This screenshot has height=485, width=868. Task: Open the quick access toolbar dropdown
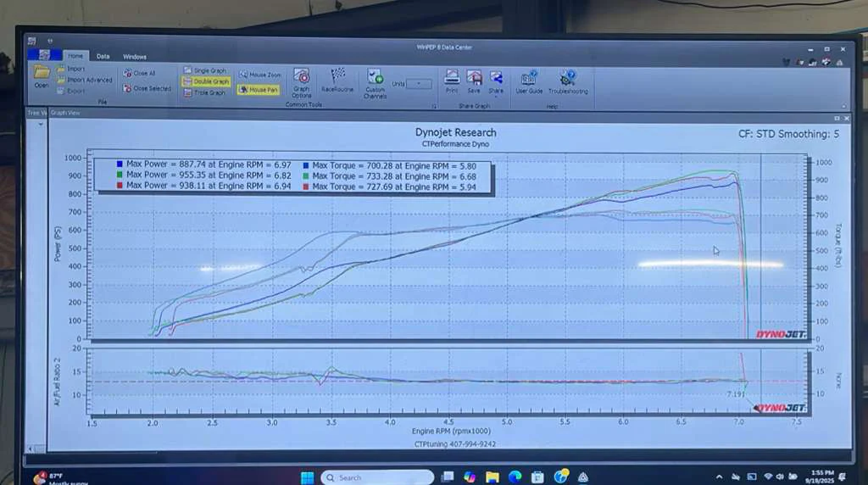[x=50, y=41]
